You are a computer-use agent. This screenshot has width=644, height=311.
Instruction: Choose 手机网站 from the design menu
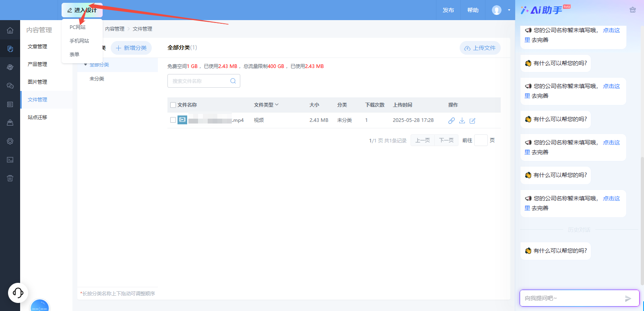click(79, 41)
